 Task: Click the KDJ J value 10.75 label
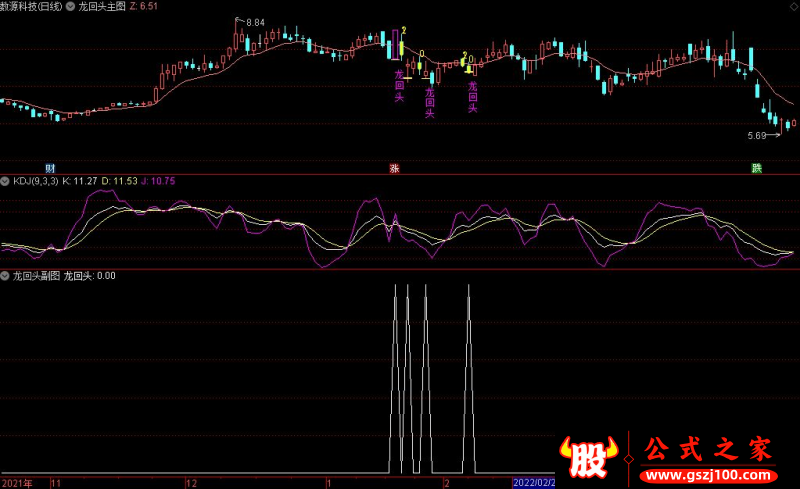tap(158, 181)
